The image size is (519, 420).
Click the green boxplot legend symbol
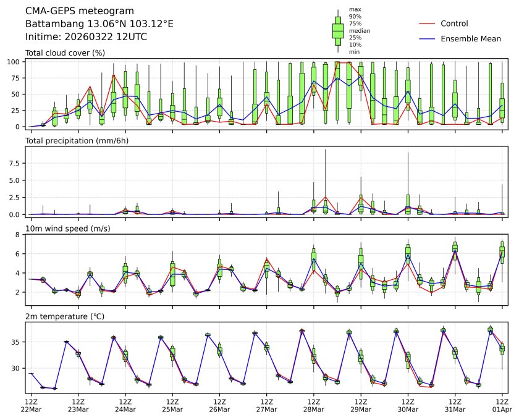coord(338,31)
